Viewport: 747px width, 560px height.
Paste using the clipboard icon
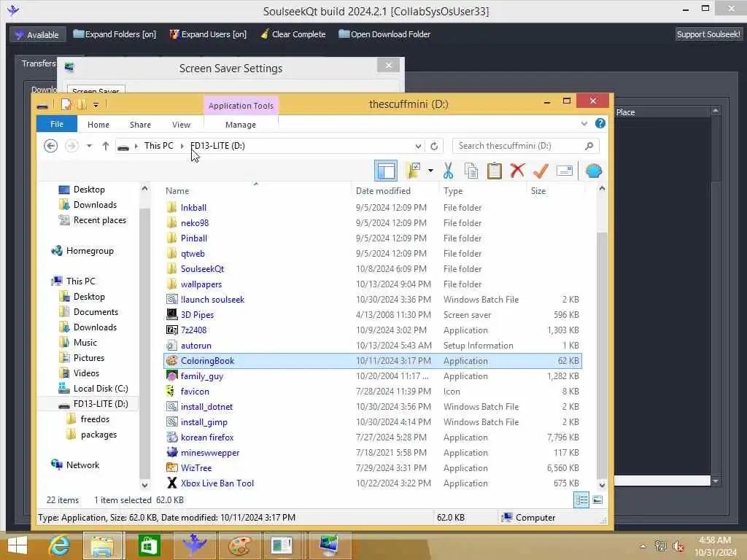[x=494, y=171]
